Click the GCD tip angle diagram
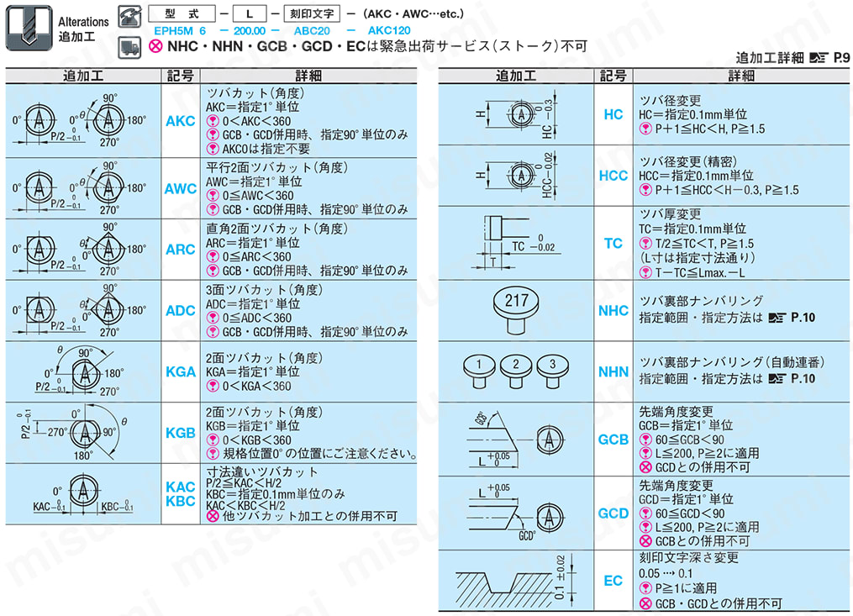 coord(516,513)
